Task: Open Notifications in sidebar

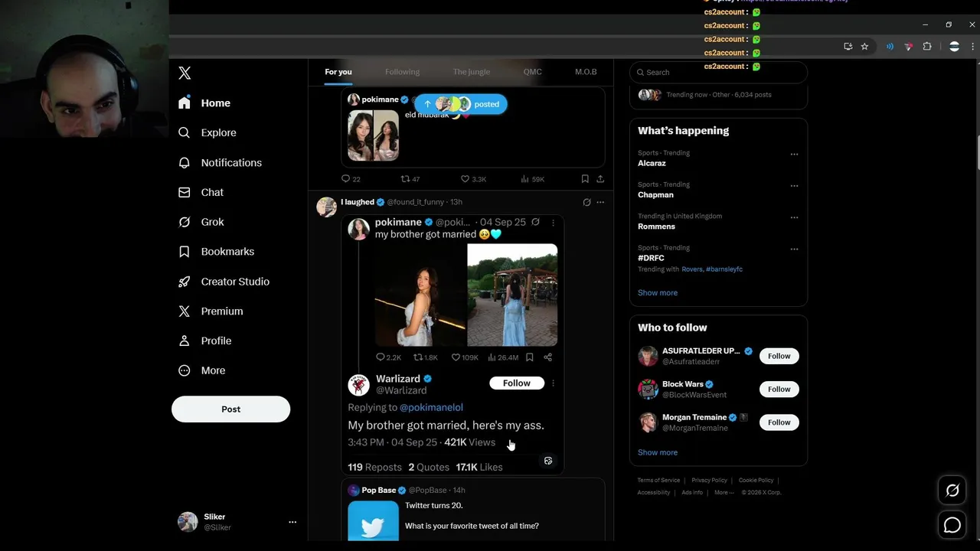Action: (x=220, y=162)
